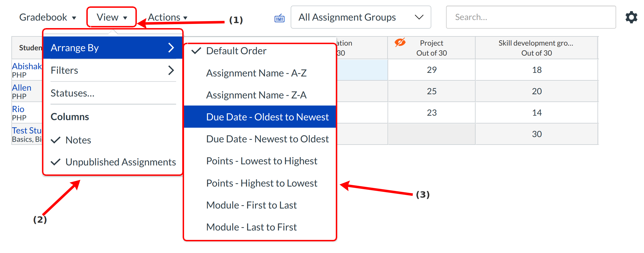Open the Gradebook dropdown menu

(x=47, y=17)
